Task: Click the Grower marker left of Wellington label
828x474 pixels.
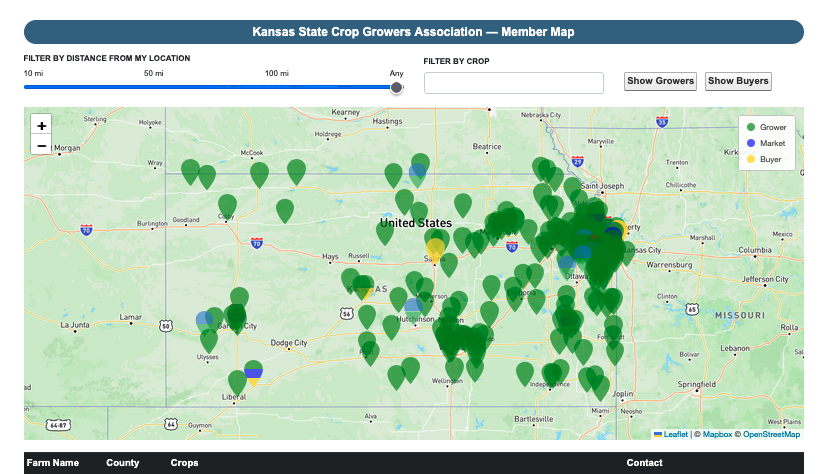Action: [410, 369]
